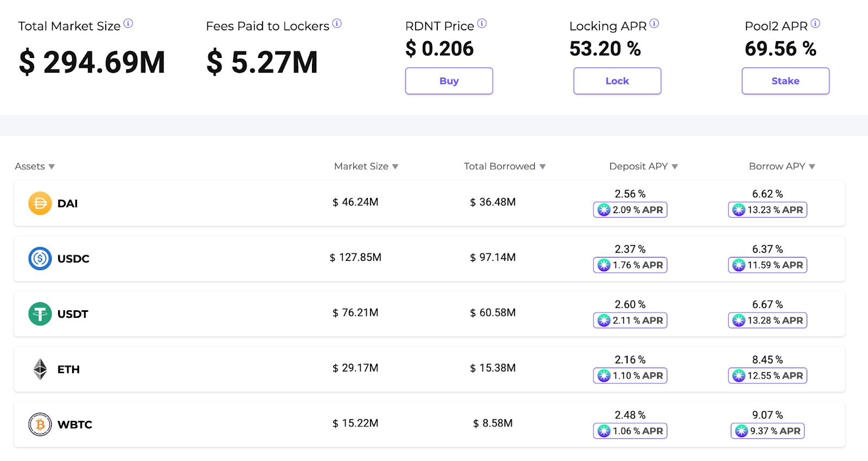Click info icon beside Locking APR
868x461 pixels.
(654, 23)
